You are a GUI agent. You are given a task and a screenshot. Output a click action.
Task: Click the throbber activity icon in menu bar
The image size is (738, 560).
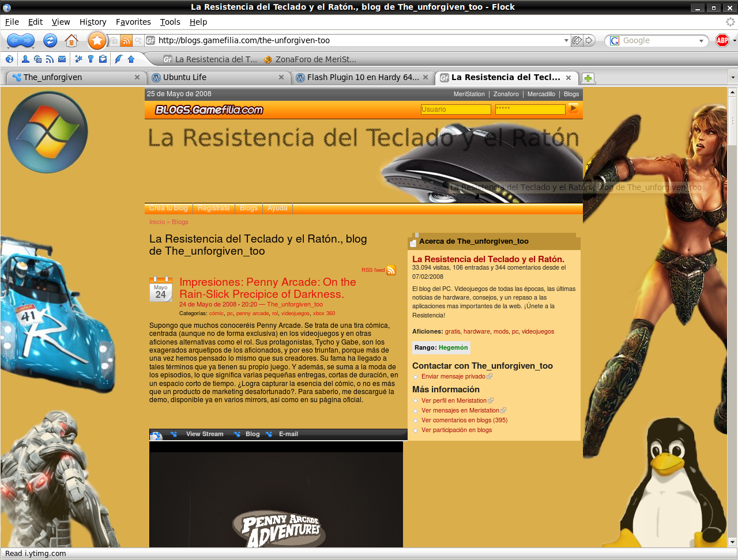tap(731, 22)
